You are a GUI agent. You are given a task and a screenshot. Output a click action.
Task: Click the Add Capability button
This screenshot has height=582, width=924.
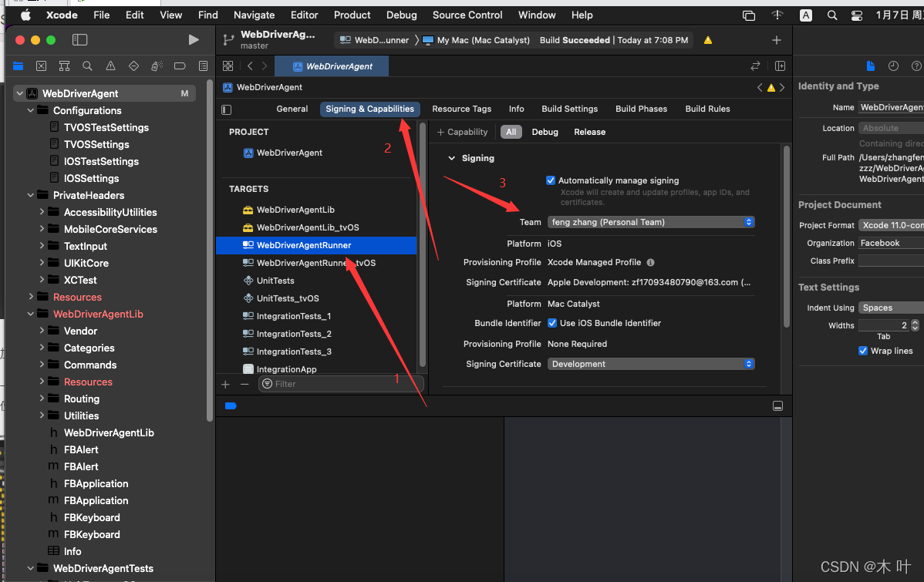[x=463, y=132]
